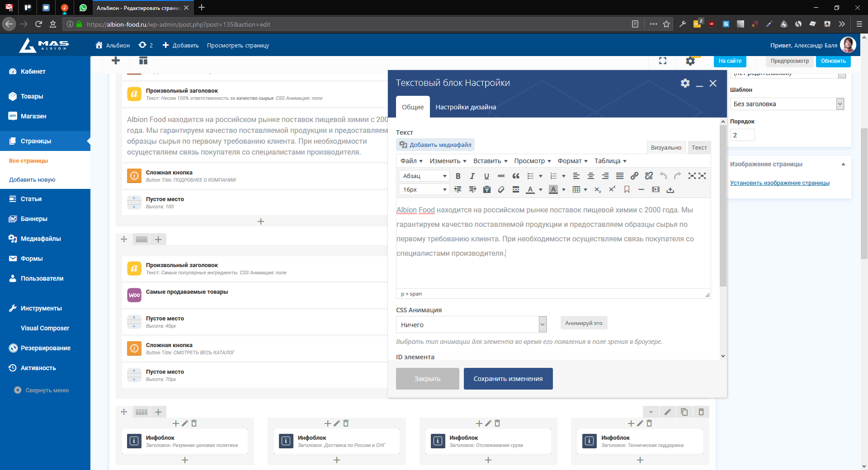Screen dimensions: 868x470
Task: Apply bold formatting in the text editor
Action: pyautogui.click(x=458, y=176)
